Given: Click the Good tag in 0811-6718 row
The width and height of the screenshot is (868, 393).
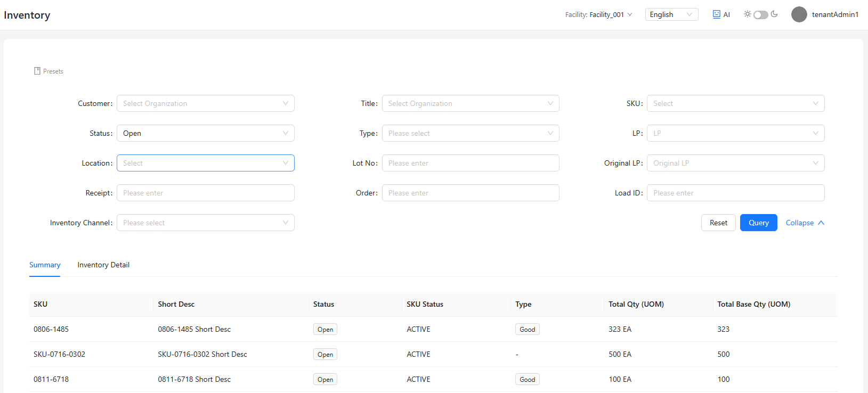Looking at the screenshot, I should point(528,379).
